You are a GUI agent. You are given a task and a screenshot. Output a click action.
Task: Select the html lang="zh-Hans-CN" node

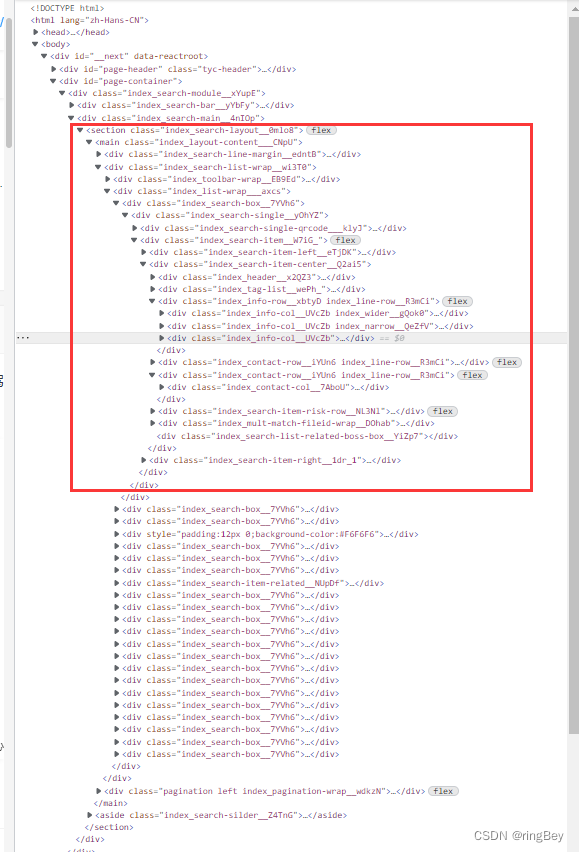pos(90,20)
